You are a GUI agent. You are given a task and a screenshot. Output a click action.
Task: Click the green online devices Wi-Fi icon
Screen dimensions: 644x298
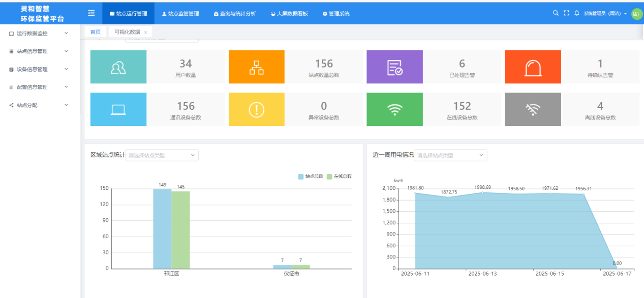pyautogui.click(x=394, y=109)
